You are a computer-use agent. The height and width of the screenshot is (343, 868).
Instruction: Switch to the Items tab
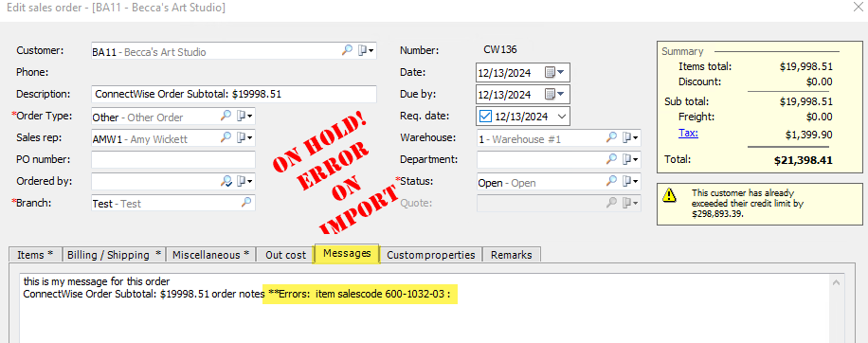[x=35, y=255]
